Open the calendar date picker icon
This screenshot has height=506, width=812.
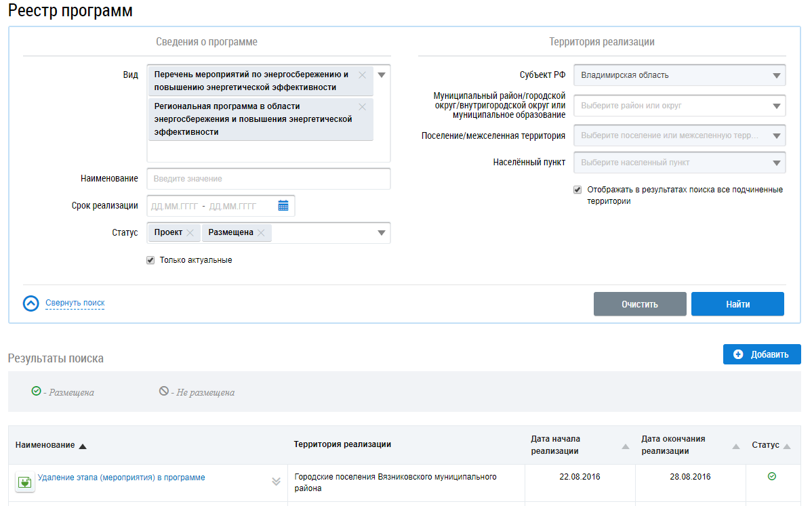click(x=283, y=206)
